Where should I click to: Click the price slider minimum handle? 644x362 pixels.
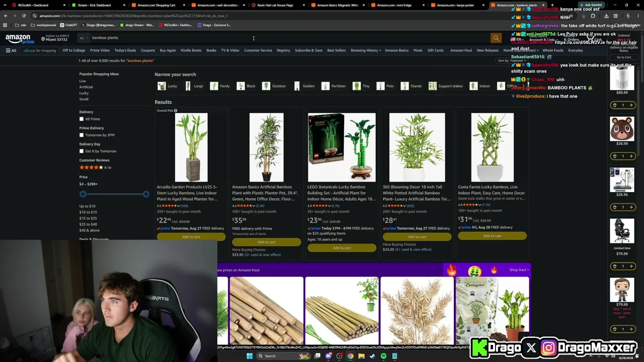click(x=83, y=194)
